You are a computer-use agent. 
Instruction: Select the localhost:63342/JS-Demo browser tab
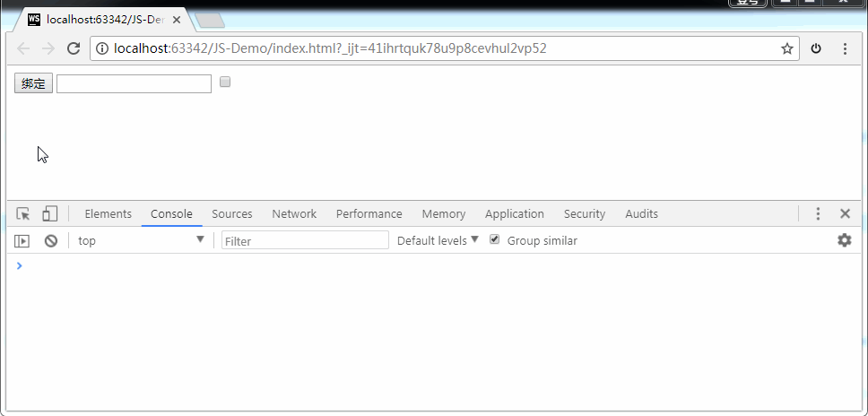pos(105,20)
